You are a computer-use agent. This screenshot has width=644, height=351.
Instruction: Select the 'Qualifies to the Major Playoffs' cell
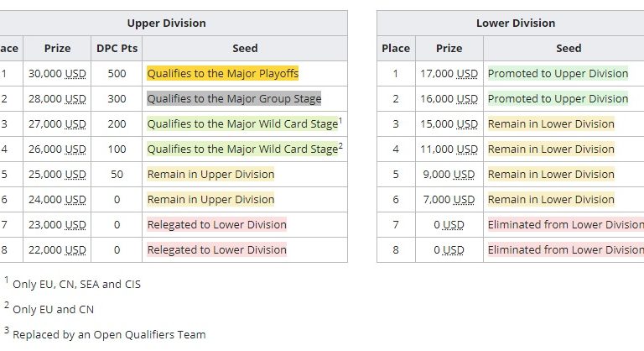(222, 74)
